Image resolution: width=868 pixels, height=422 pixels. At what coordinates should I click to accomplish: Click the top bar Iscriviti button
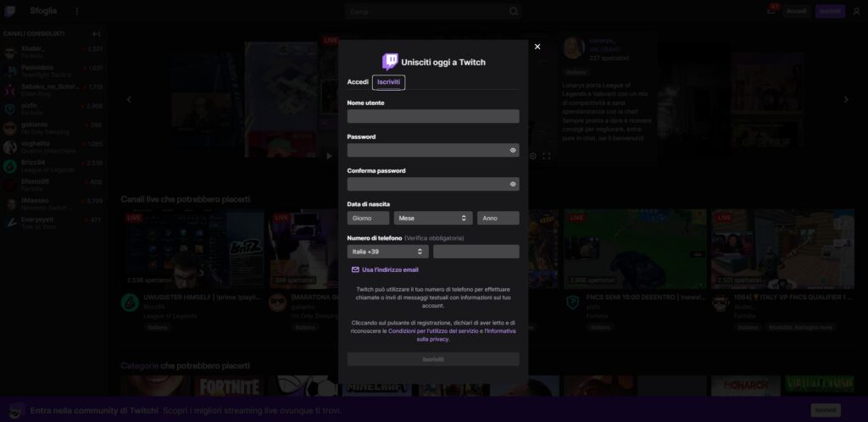(830, 11)
